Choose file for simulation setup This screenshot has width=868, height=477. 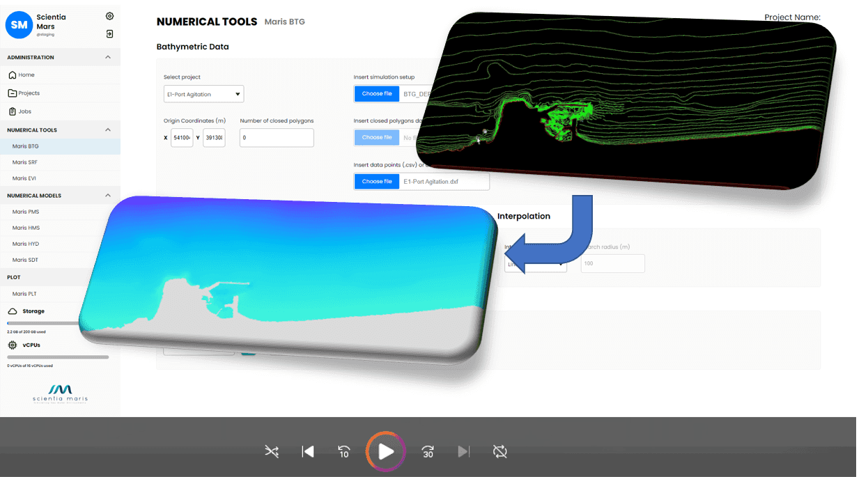[x=377, y=94]
